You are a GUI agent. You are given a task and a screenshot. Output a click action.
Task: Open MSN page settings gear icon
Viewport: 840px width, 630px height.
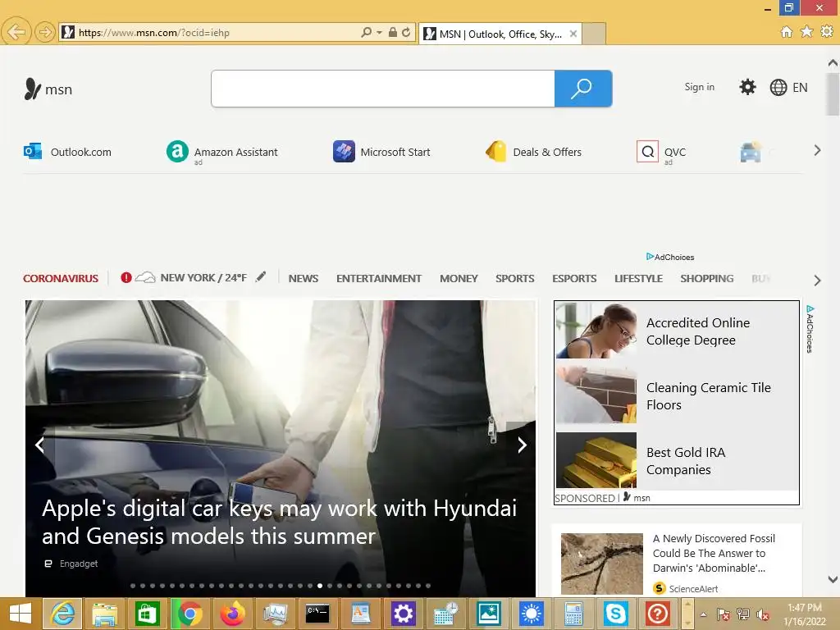coord(747,87)
